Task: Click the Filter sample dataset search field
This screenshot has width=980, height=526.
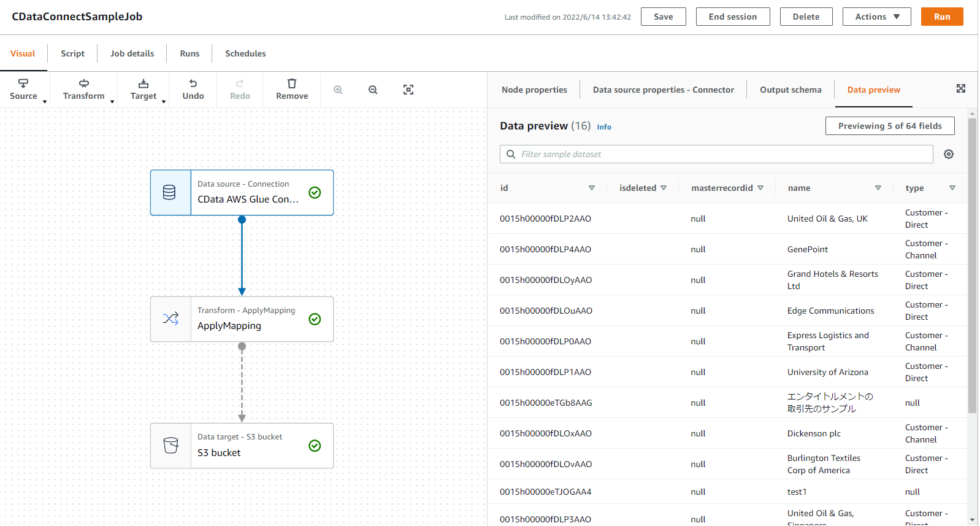Action: point(716,154)
